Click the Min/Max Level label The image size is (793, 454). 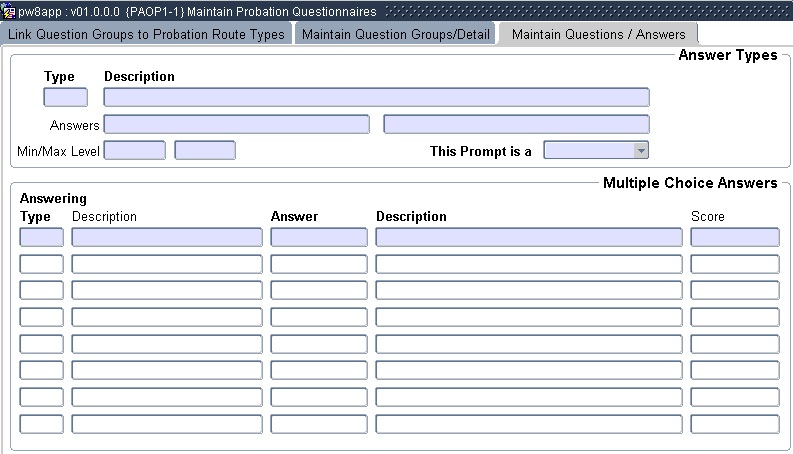coord(58,151)
